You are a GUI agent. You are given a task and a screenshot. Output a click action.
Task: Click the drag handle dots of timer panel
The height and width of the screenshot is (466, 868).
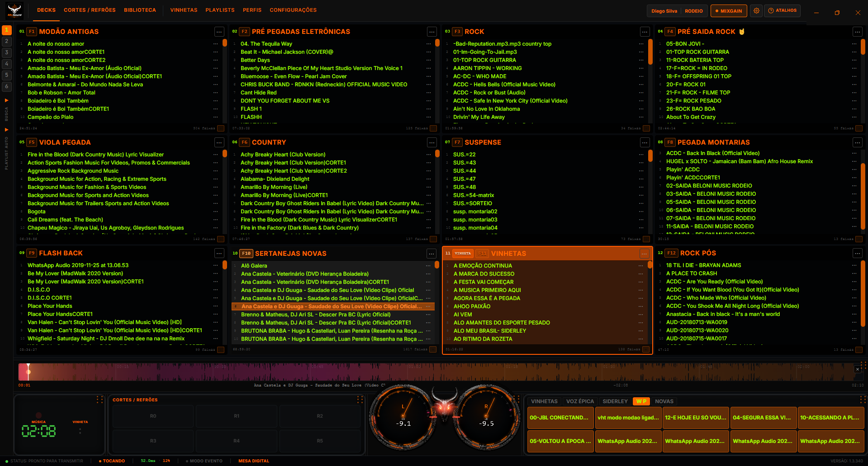[100, 400]
